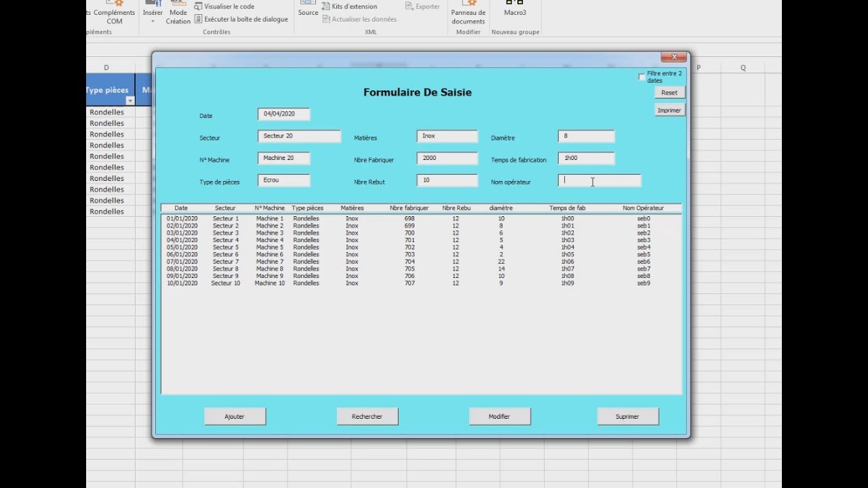Click Visualiser le code in ribbon
The width and height of the screenshot is (868, 488).
[x=224, y=6]
